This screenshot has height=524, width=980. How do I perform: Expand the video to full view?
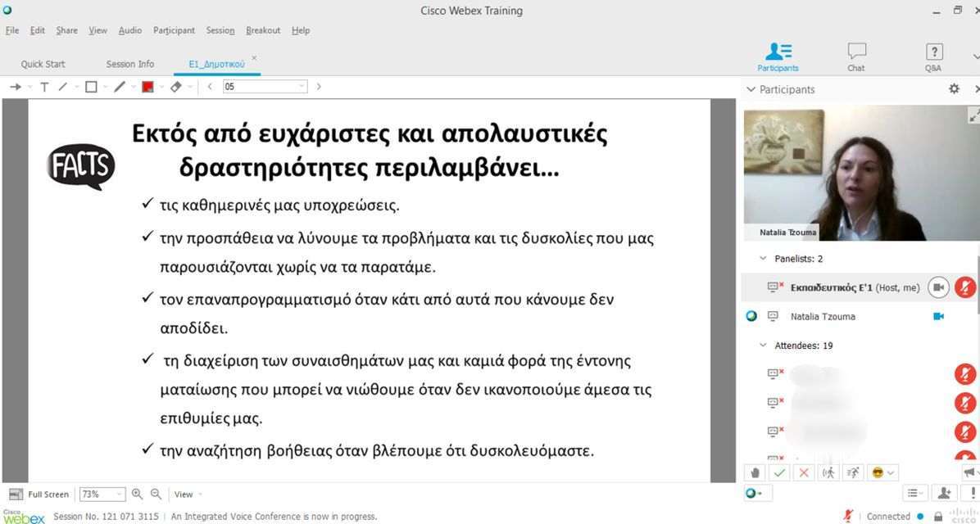(x=973, y=115)
